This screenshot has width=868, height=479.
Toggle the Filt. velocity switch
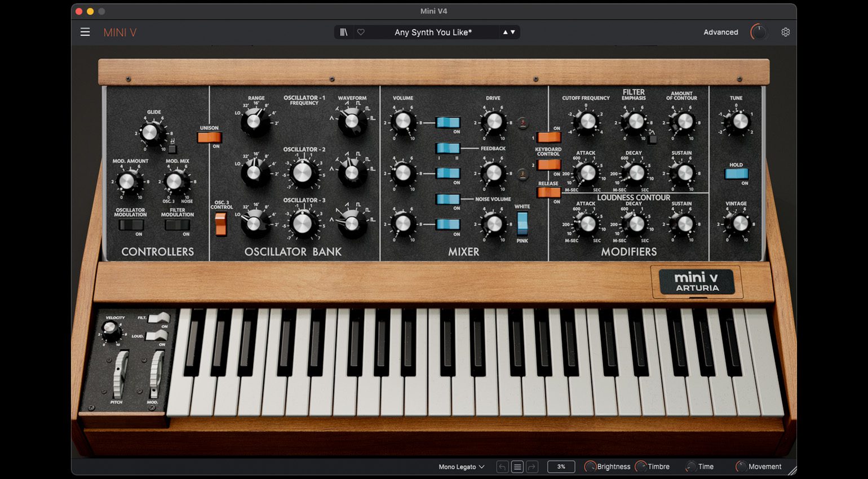coord(159,318)
